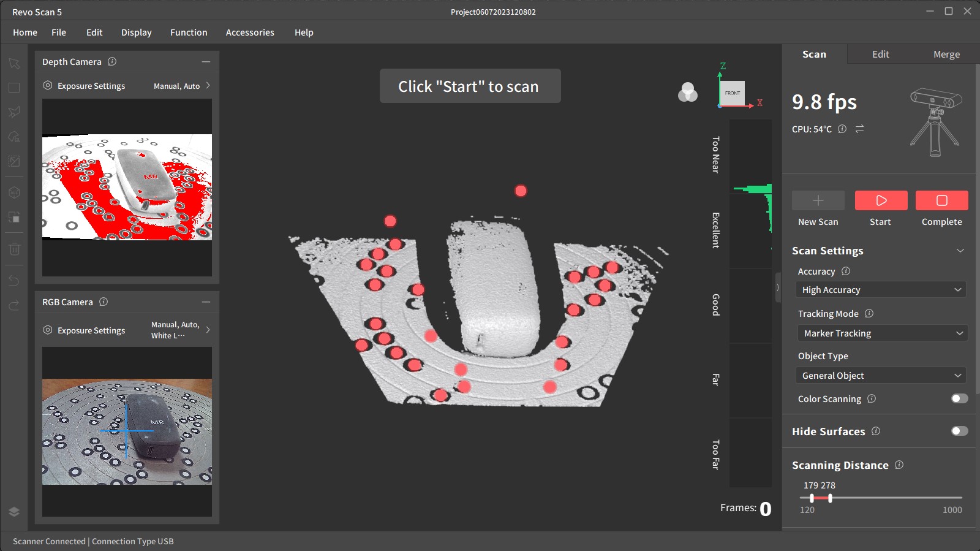Click the New Scan plus icon
The height and width of the screenshot is (551, 980).
point(818,200)
